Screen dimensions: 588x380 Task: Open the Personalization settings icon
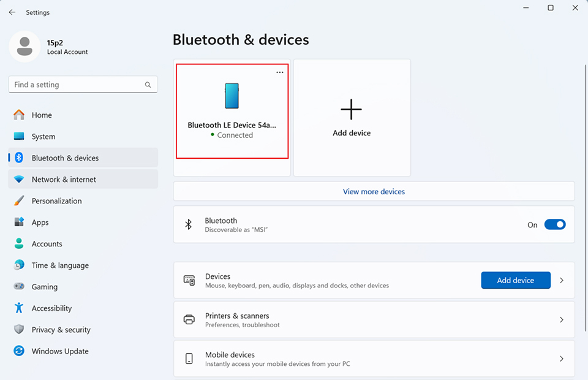click(19, 200)
